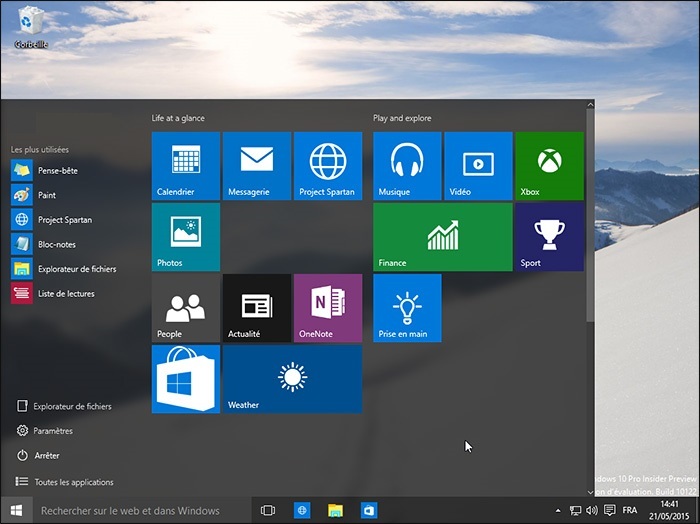Select the Corbeille recycle bin icon

(x=31, y=27)
